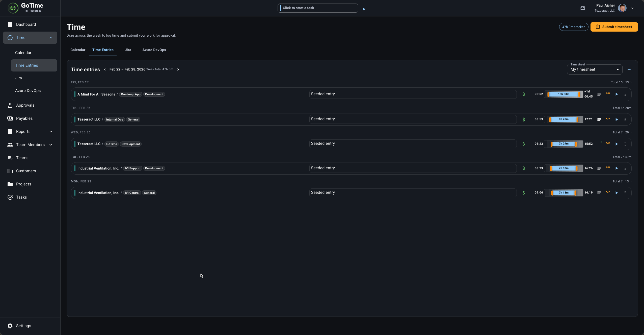This screenshot has width=644, height=335.
Task: Open Settings gear in sidebar
Action: tap(10, 326)
